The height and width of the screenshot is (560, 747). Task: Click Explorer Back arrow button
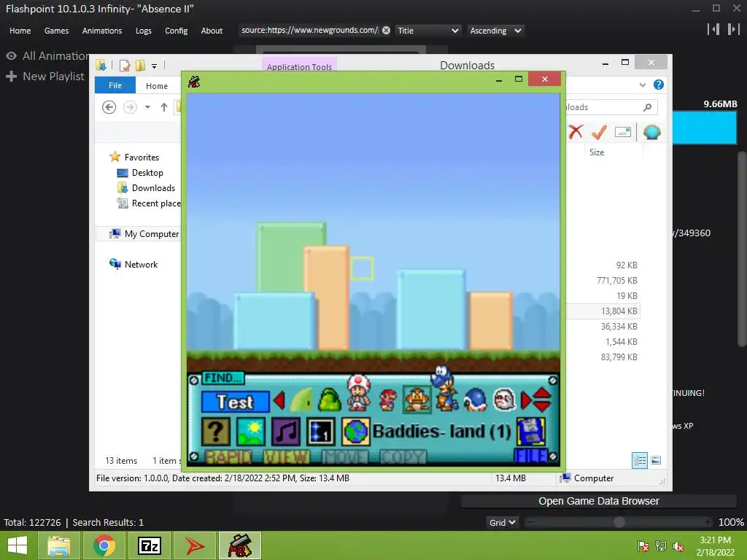point(109,107)
